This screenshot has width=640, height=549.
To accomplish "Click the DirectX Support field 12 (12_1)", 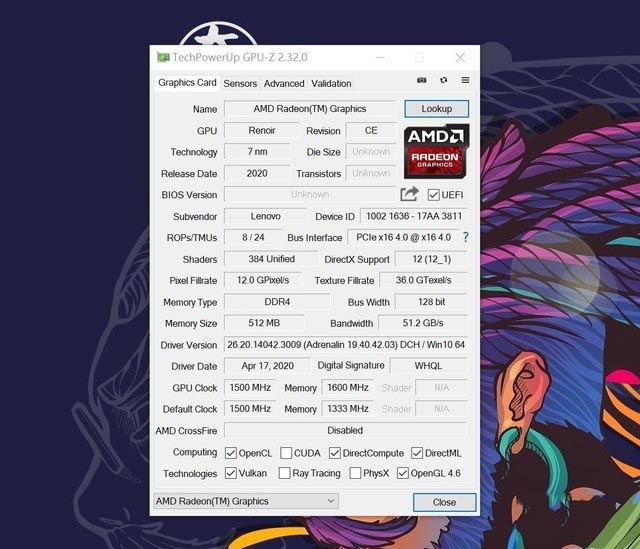I will click(x=431, y=259).
